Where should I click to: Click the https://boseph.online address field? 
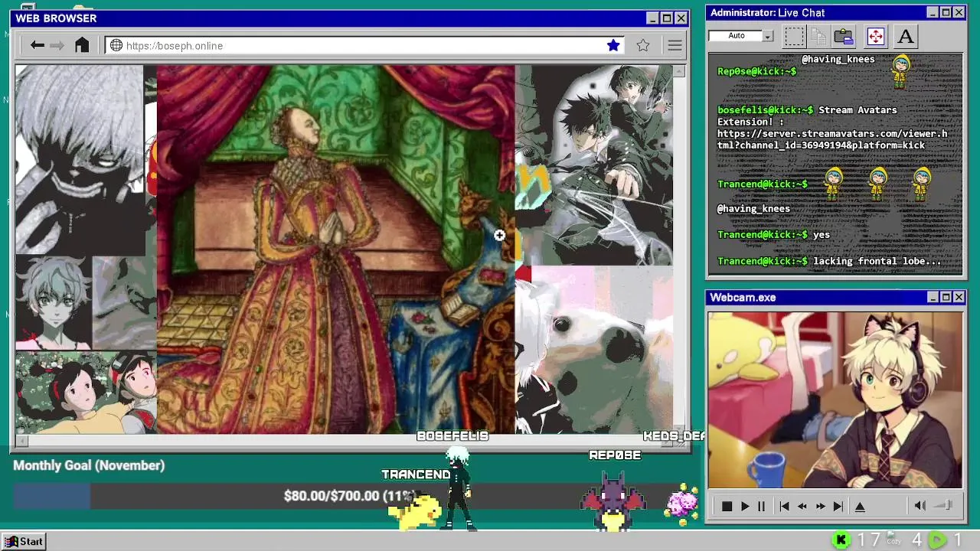(x=365, y=45)
